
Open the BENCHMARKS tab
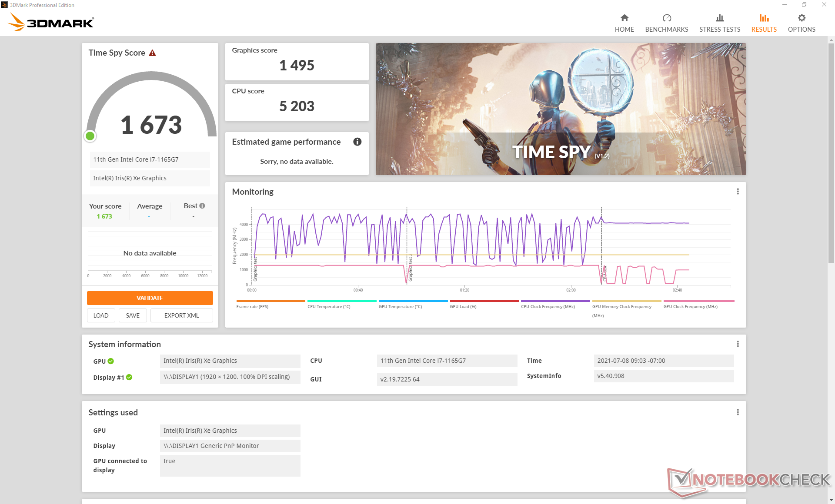(x=666, y=23)
